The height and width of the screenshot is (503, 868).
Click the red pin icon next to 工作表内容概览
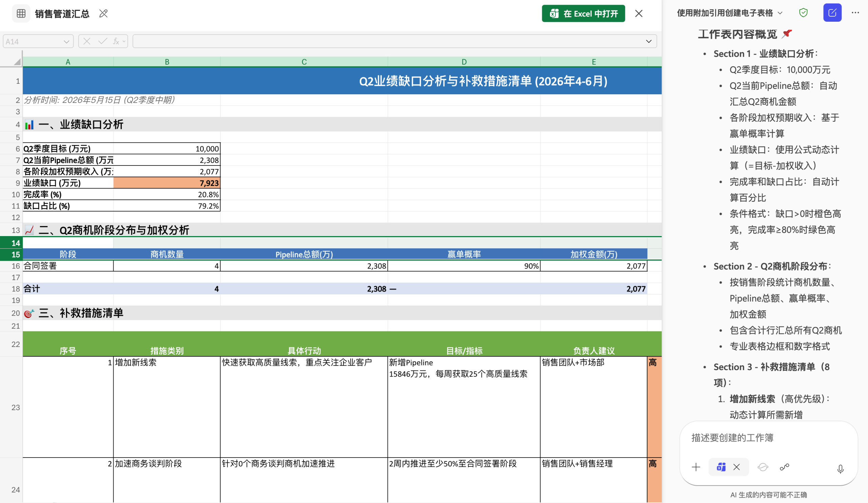click(x=787, y=34)
